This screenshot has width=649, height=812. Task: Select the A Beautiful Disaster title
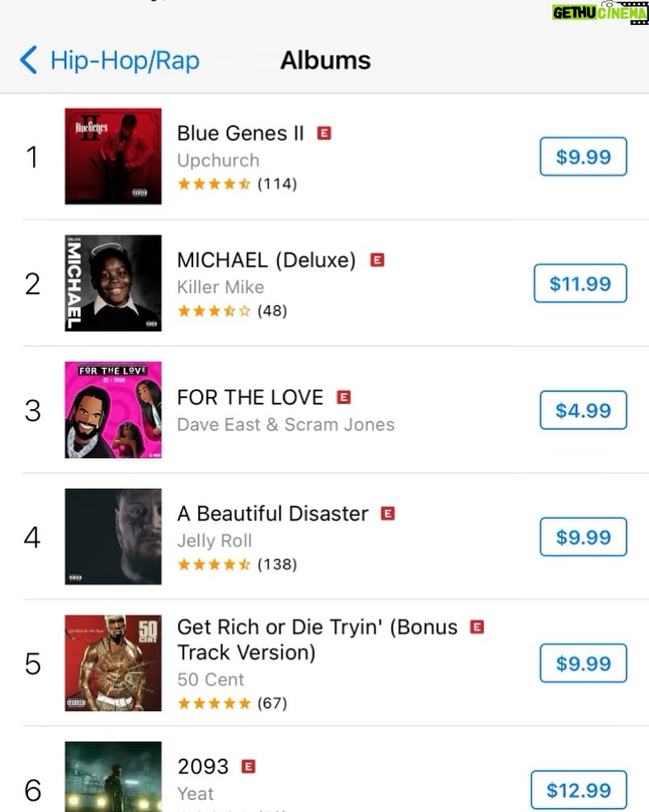tap(273, 514)
